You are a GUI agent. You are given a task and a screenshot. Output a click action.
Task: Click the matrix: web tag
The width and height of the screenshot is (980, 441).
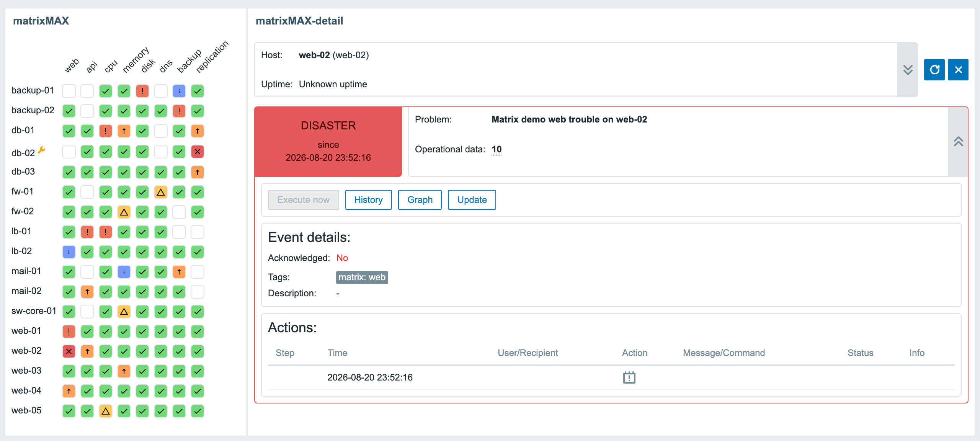(x=362, y=277)
